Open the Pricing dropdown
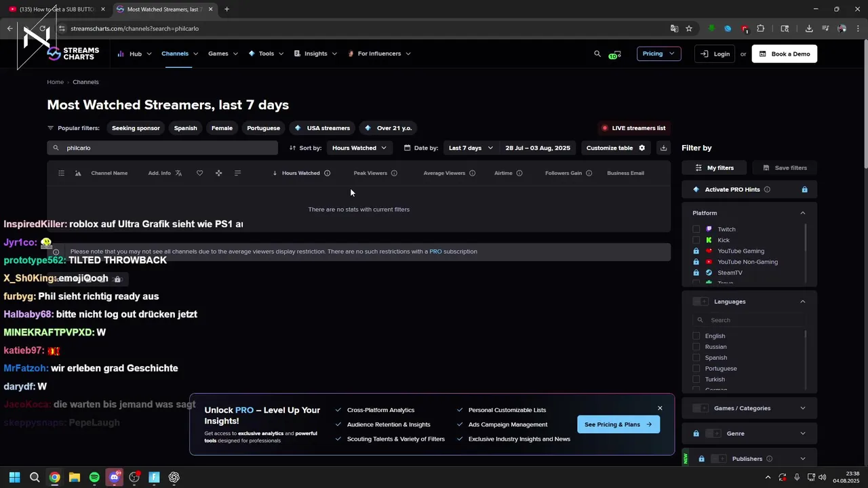Screen dimensions: 868x488 coord(658,54)
